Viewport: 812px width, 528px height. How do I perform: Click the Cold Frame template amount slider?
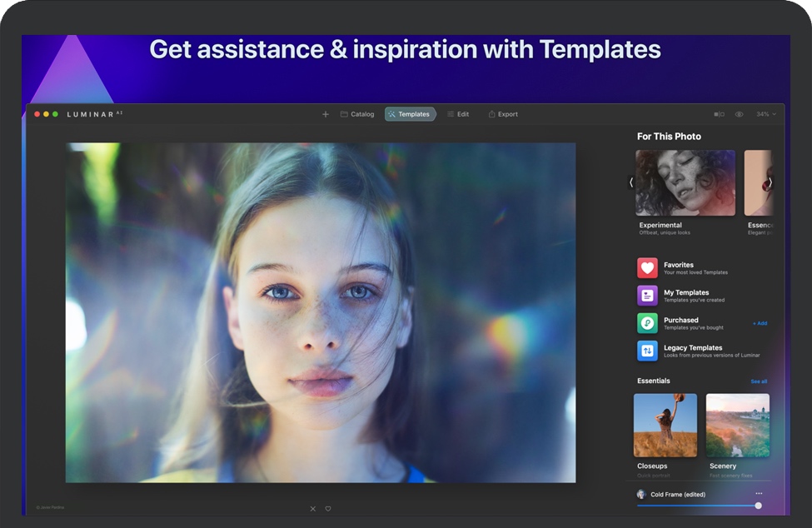(x=698, y=506)
